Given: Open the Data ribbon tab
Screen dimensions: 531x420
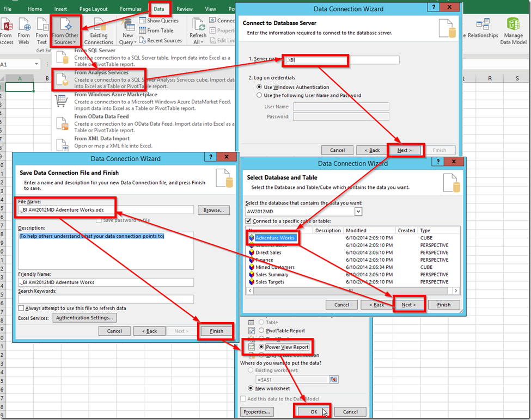Looking at the screenshot, I should click(159, 9).
